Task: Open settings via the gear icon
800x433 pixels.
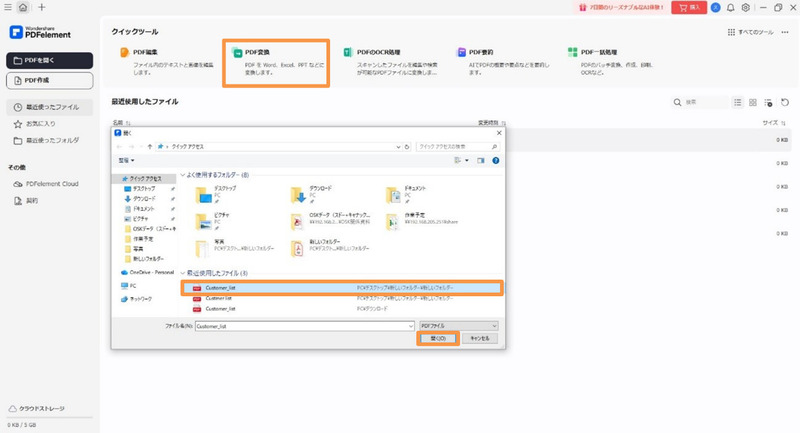Action: click(745, 8)
